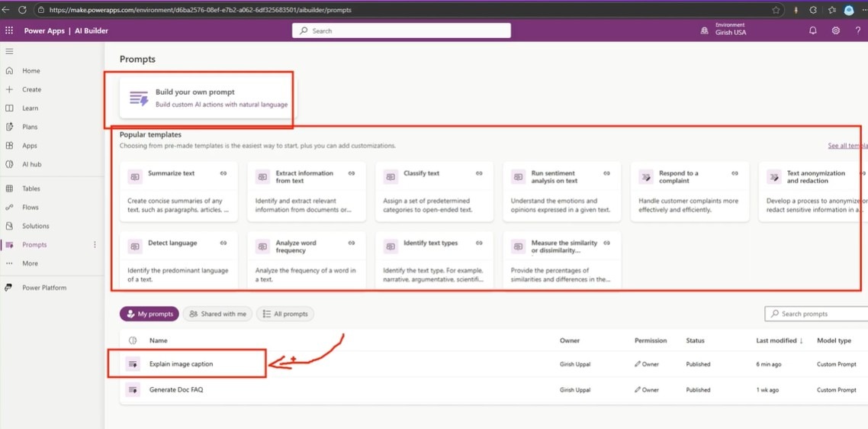Click Build your own prompt card

206,98
